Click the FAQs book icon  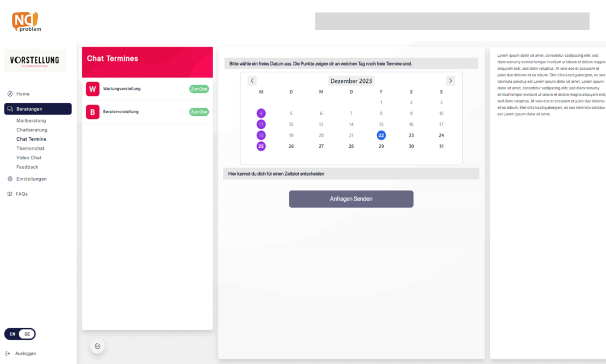[10, 194]
